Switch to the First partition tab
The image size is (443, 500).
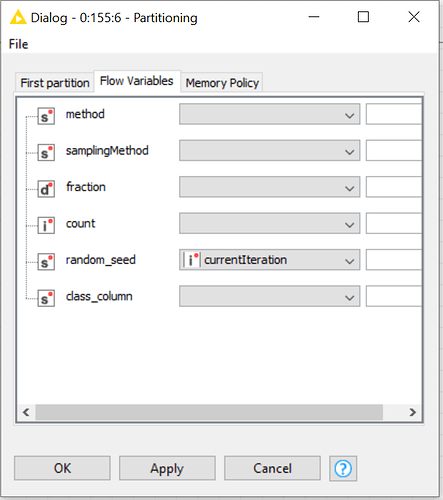click(x=55, y=83)
